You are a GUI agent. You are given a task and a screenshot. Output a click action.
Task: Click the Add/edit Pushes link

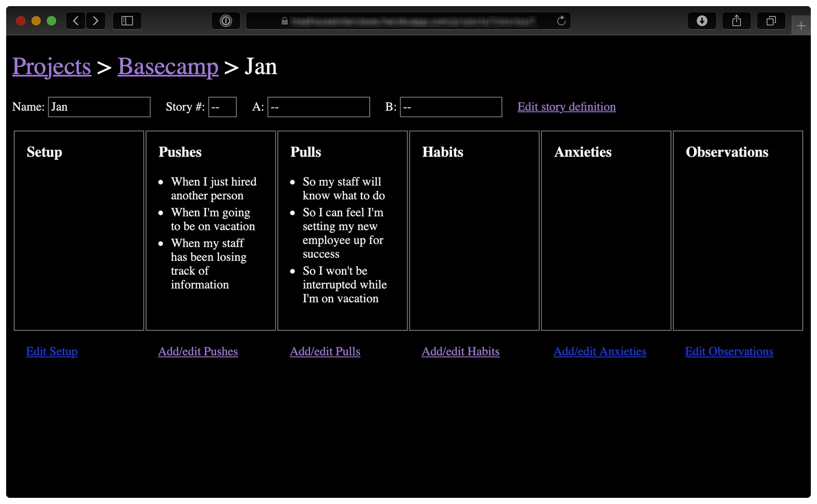click(x=198, y=351)
